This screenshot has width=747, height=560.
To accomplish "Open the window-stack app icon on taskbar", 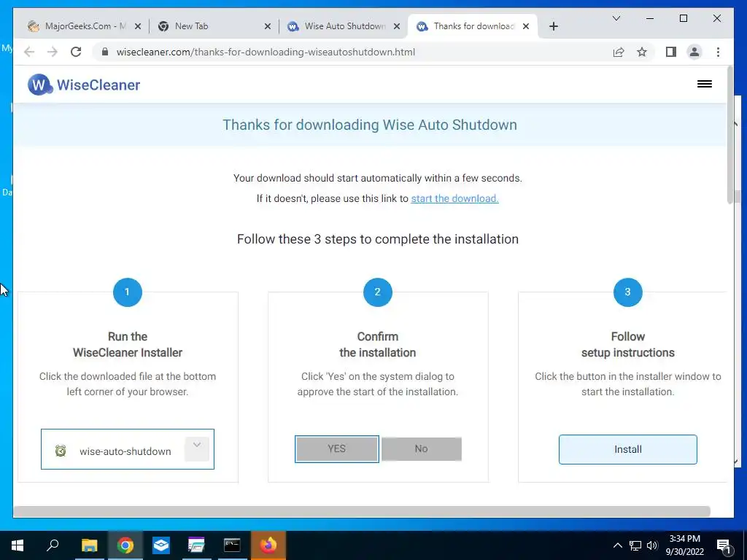I will coord(196,545).
